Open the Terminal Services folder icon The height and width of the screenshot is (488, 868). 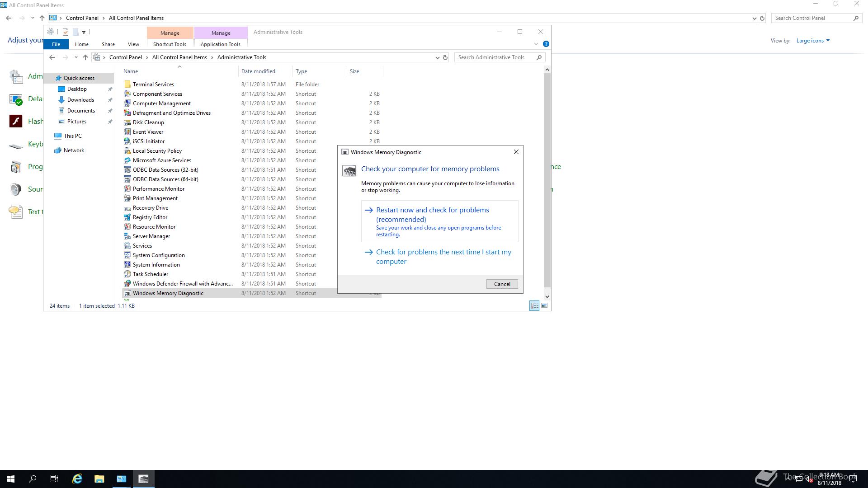click(x=127, y=84)
